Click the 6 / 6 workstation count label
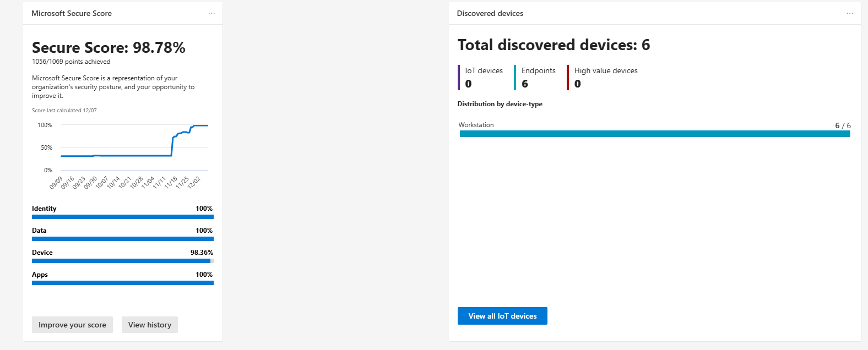The image size is (868, 350). [x=843, y=125]
